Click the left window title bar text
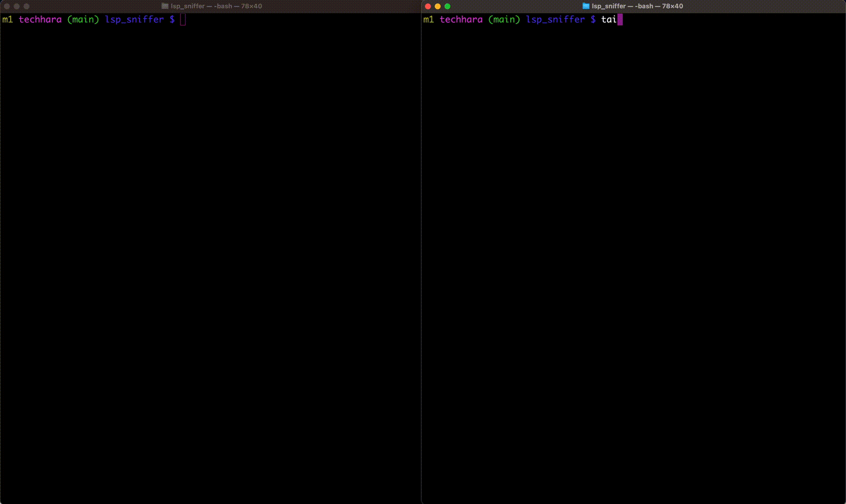Screen dimensions: 846x504 pos(216,6)
